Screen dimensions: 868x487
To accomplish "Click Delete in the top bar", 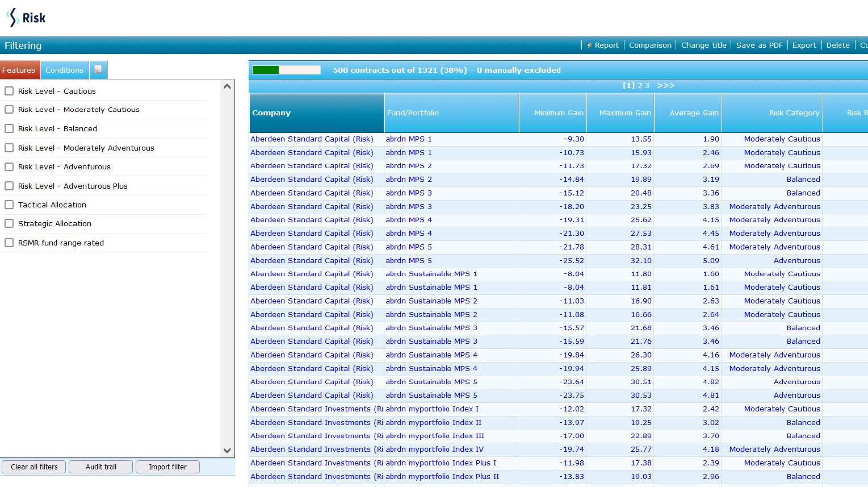I will [838, 45].
